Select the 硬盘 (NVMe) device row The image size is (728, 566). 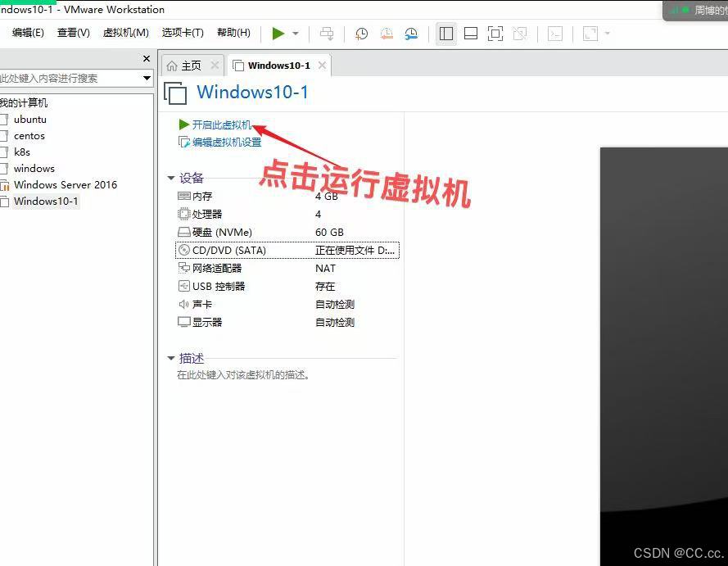(287, 232)
